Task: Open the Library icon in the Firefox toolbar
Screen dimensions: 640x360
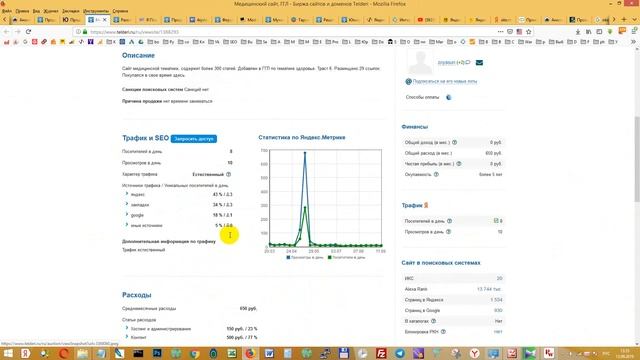Action: 589,32
